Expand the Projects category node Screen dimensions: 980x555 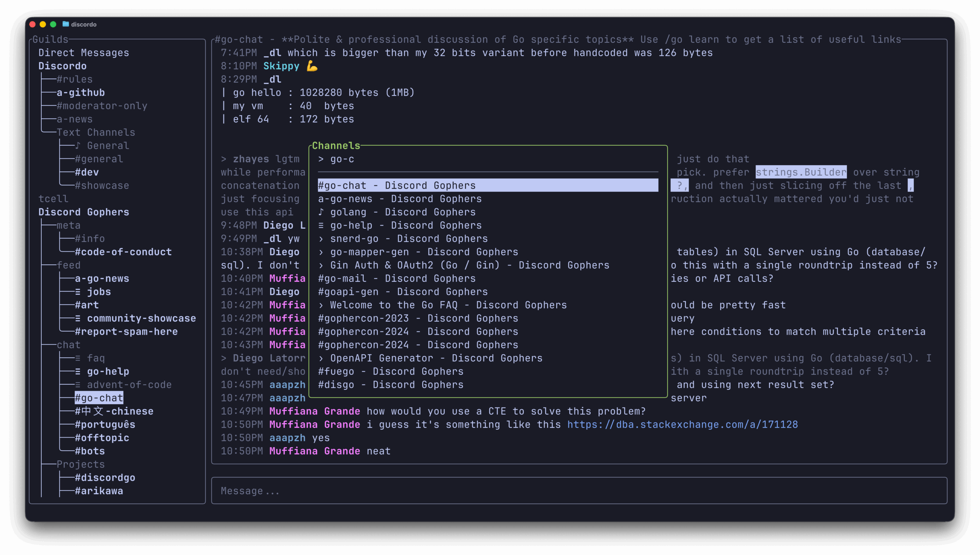(80, 464)
